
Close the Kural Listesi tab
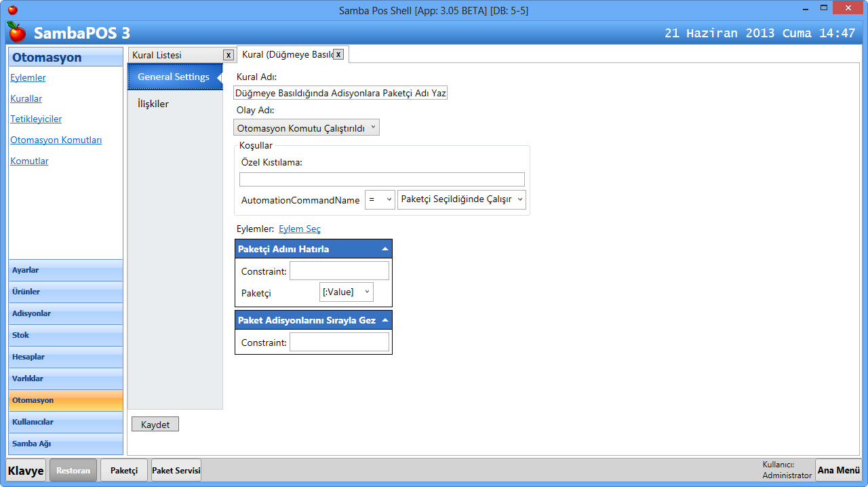point(229,55)
